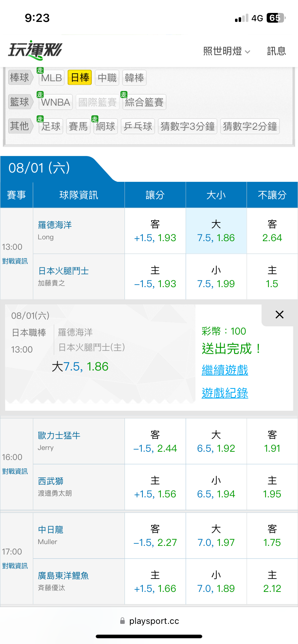Click the 繼續遊戲 link
The image size is (298, 644).
[225, 370]
